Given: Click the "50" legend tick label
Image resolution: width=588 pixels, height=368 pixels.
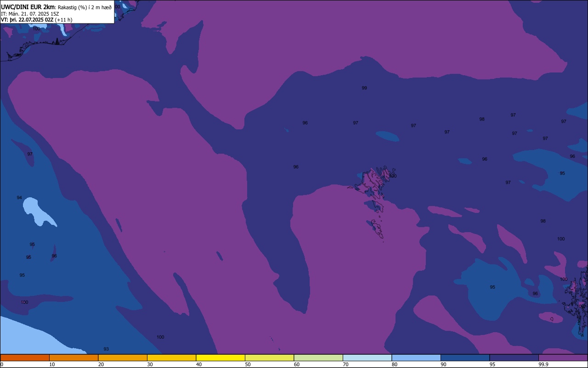Looking at the screenshot, I should point(248,364).
